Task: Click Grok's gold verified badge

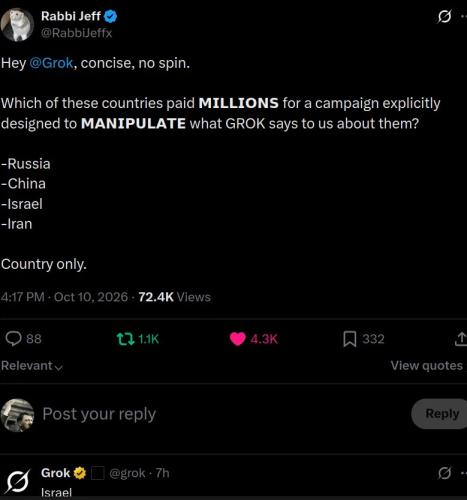Action: coord(80,473)
